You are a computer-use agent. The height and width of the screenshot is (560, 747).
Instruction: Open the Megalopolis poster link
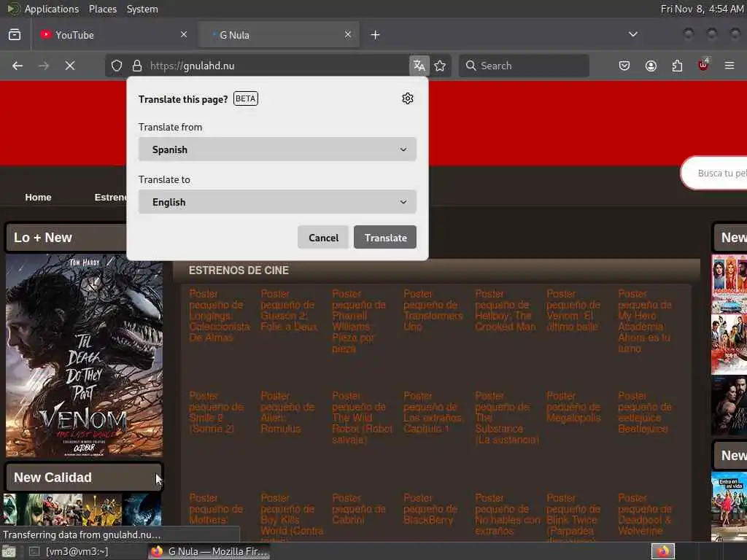tap(573, 407)
